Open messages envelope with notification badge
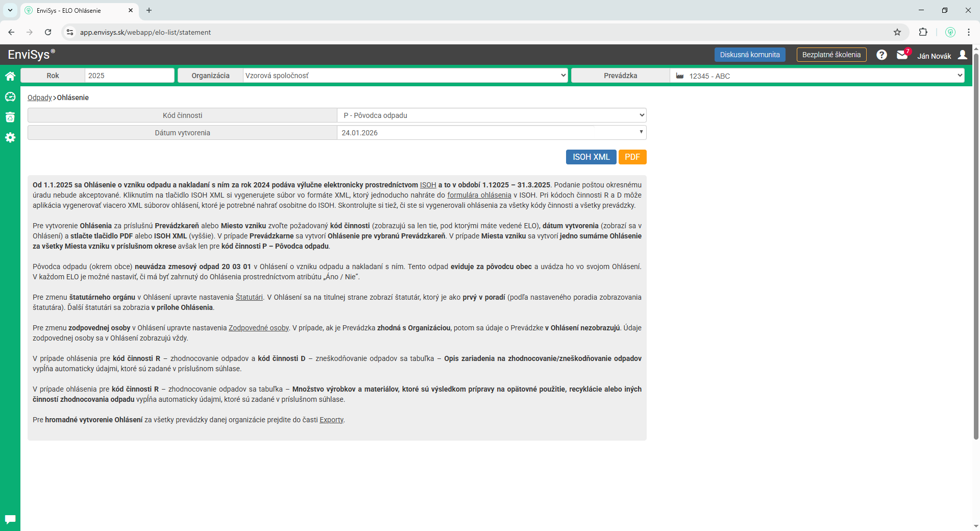 pyautogui.click(x=902, y=55)
